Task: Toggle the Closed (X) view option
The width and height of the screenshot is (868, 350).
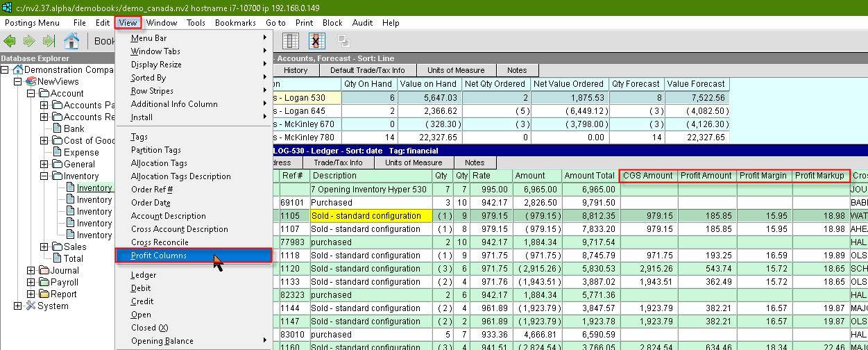Action: coord(149,328)
